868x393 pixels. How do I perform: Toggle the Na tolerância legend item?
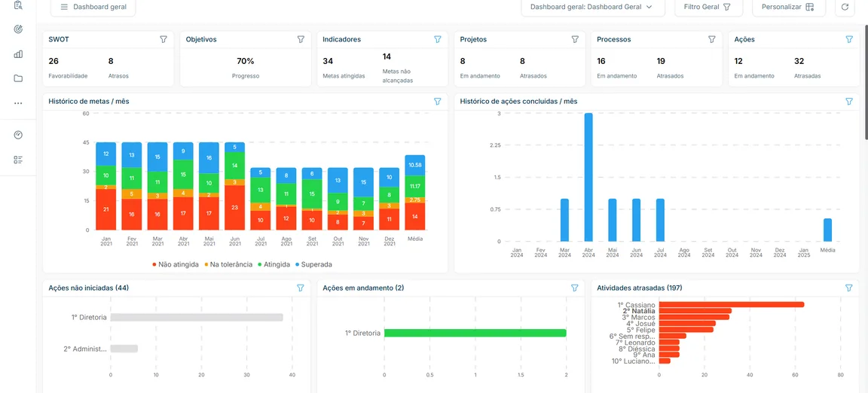[227, 264]
